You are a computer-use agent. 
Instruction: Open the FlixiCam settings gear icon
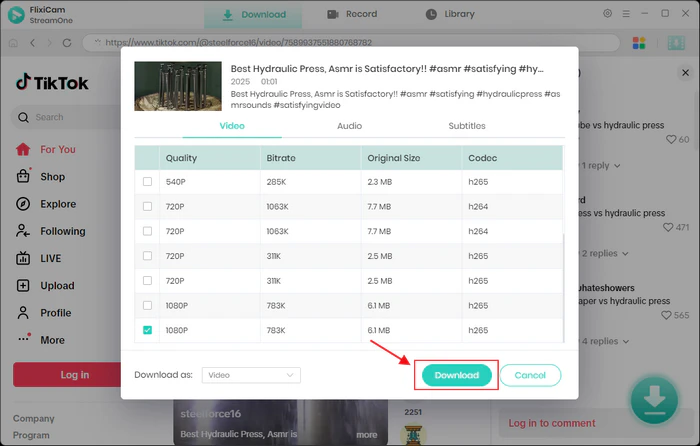[608, 14]
